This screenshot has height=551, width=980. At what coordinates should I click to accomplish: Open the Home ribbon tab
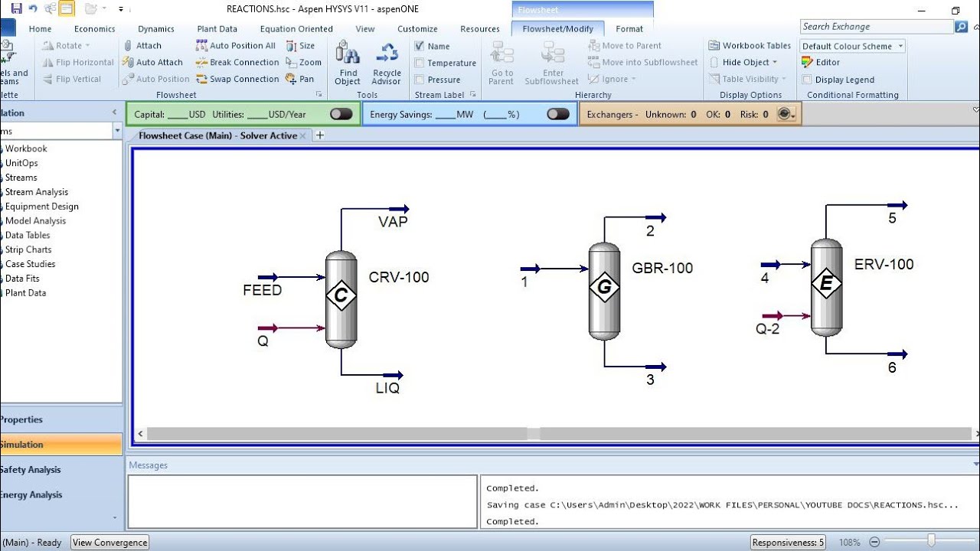pos(41,29)
